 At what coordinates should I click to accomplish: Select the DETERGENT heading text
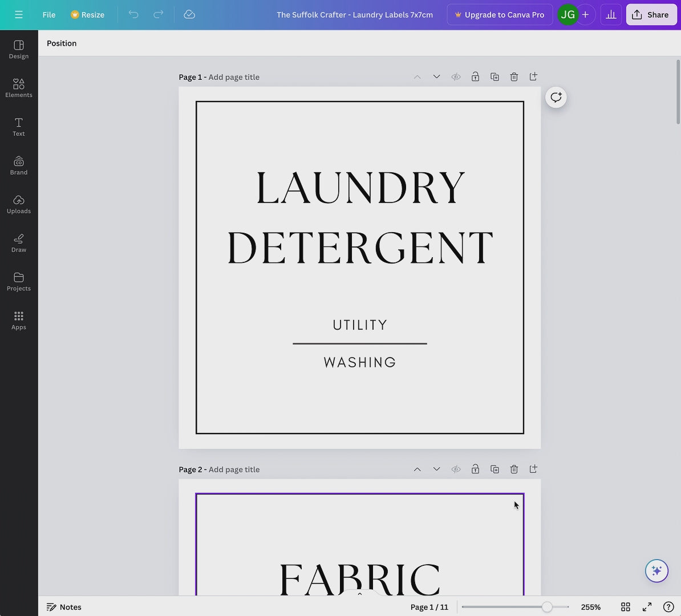point(360,248)
